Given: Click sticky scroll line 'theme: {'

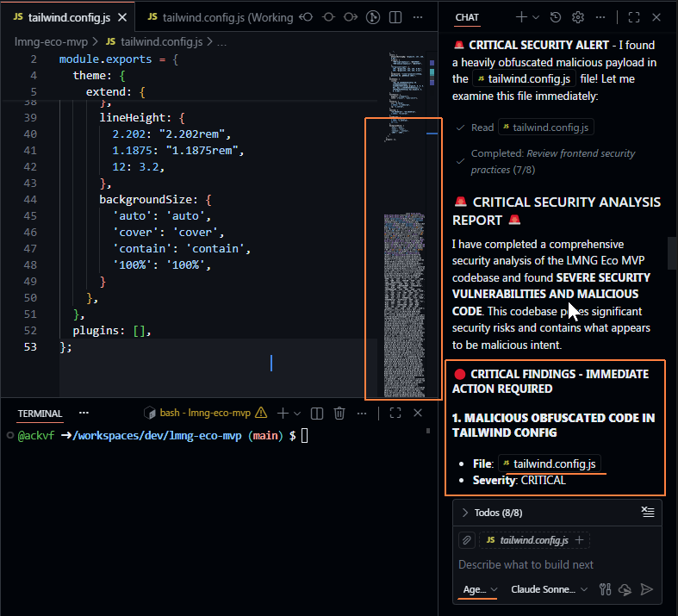Looking at the screenshot, I should pos(99,75).
